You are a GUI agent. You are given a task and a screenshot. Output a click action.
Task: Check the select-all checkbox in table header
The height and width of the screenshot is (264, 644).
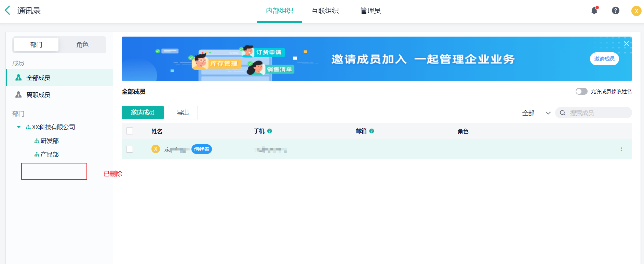pos(130,131)
